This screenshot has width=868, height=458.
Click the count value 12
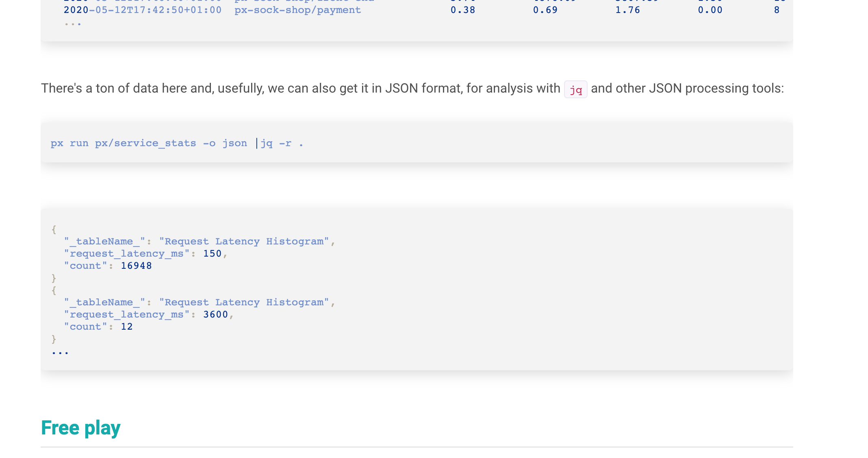click(126, 327)
